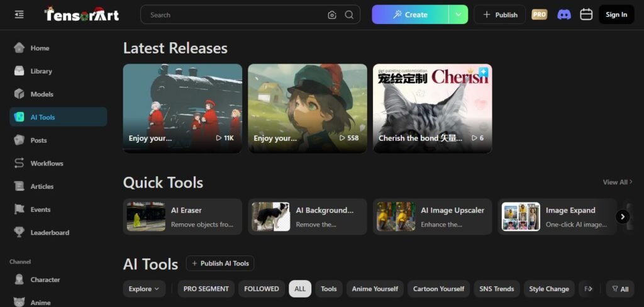644x307 pixels.
Task: Click the camera image search icon
Action: point(332,15)
